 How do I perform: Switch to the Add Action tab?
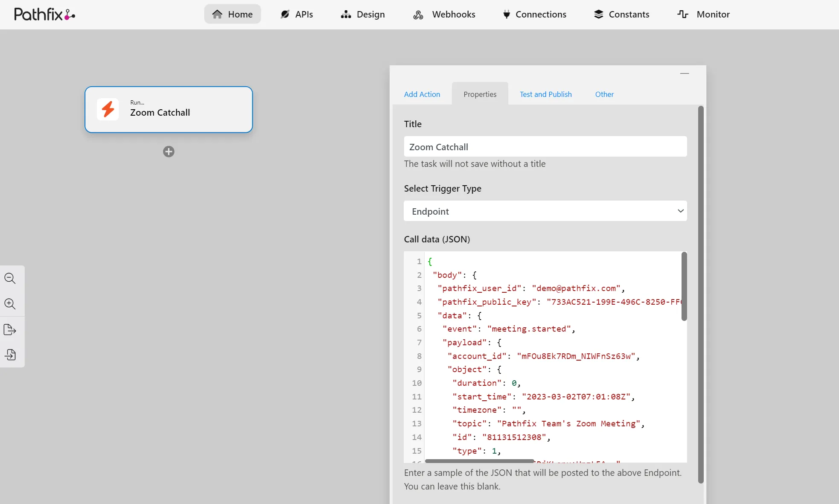422,94
